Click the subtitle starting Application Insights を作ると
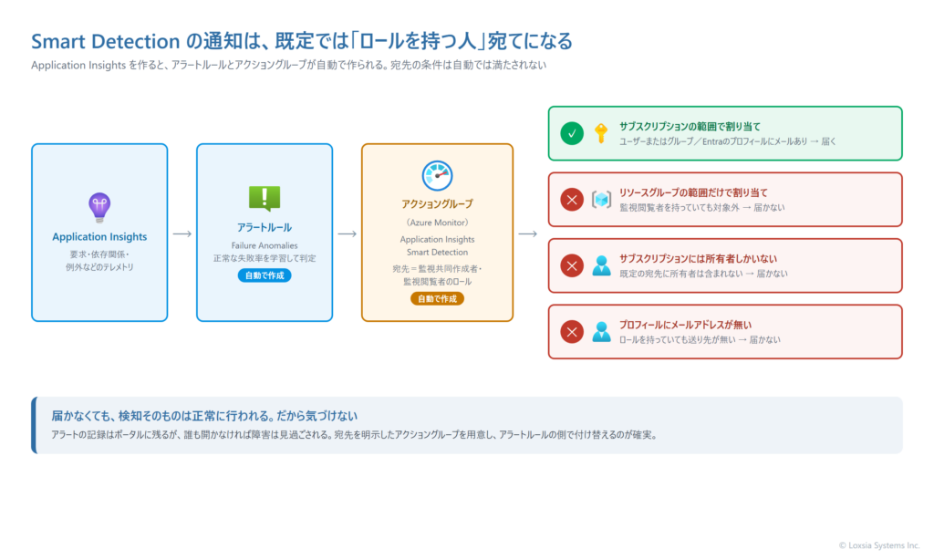This screenshot has height=560, width=934. (x=288, y=65)
